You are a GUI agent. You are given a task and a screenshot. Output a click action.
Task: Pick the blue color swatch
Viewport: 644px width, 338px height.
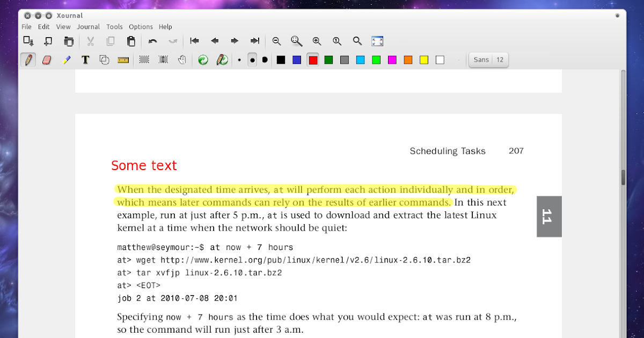[x=297, y=60]
